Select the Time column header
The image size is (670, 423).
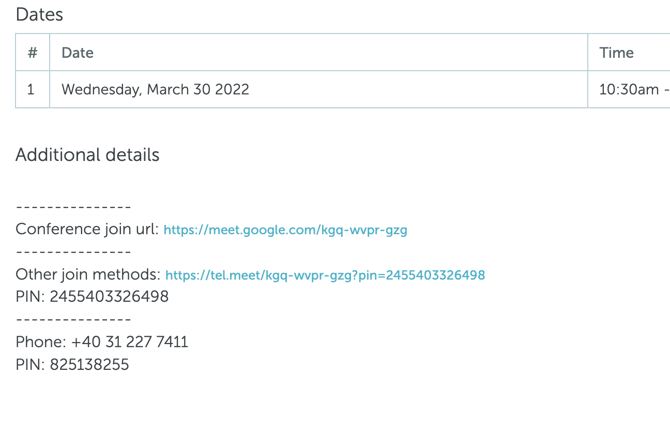[x=616, y=53]
